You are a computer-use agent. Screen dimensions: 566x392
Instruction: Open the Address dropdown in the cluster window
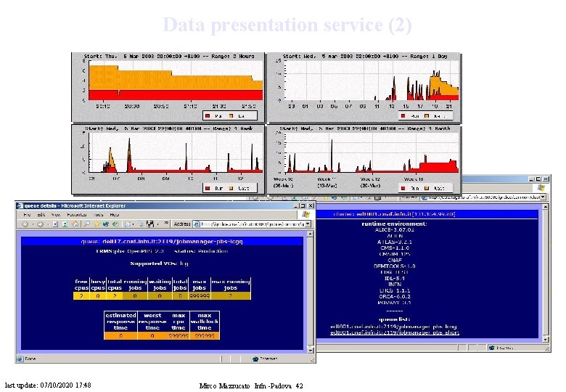pyautogui.click(x=544, y=197)
